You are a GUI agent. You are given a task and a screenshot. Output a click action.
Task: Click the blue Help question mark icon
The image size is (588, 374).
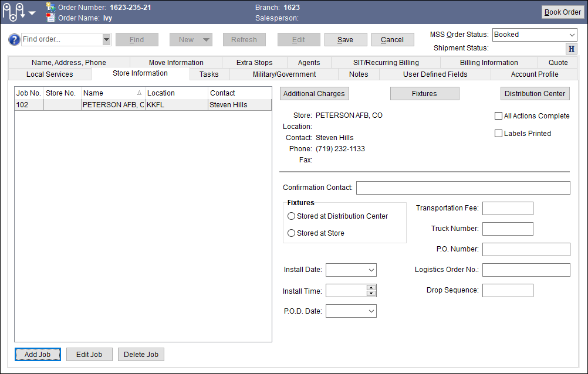[x=13, y=39]
